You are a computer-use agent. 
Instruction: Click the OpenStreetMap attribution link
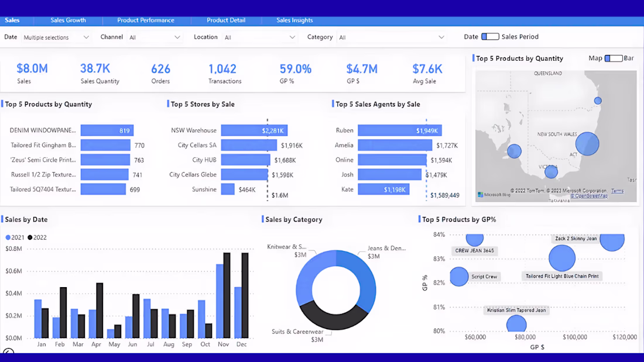pyautogui.click(x=589, y=196)
